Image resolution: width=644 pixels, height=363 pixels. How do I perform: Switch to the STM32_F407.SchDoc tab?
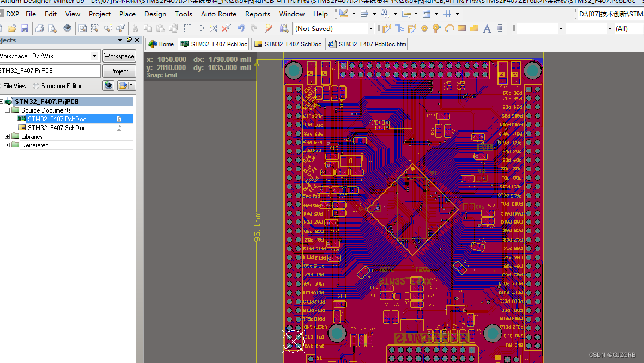coord(287,44)
